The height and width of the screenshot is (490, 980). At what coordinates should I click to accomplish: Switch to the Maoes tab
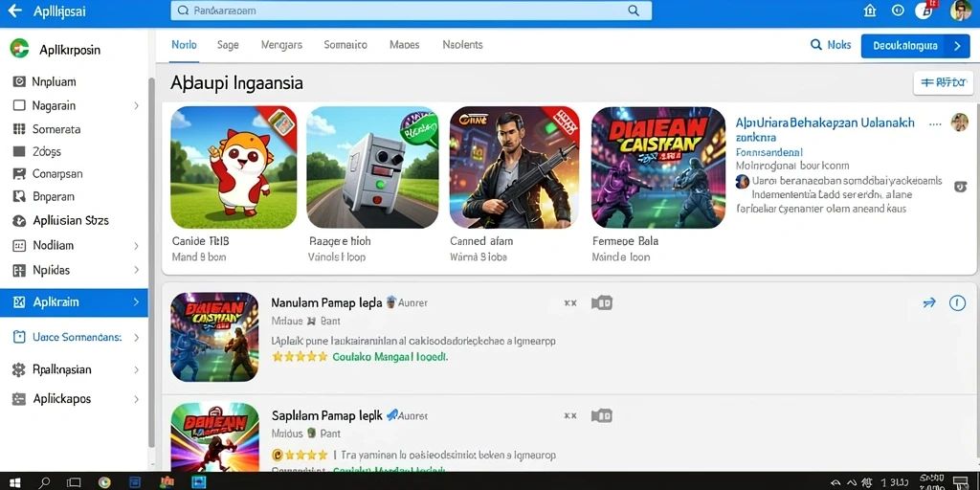405,45
